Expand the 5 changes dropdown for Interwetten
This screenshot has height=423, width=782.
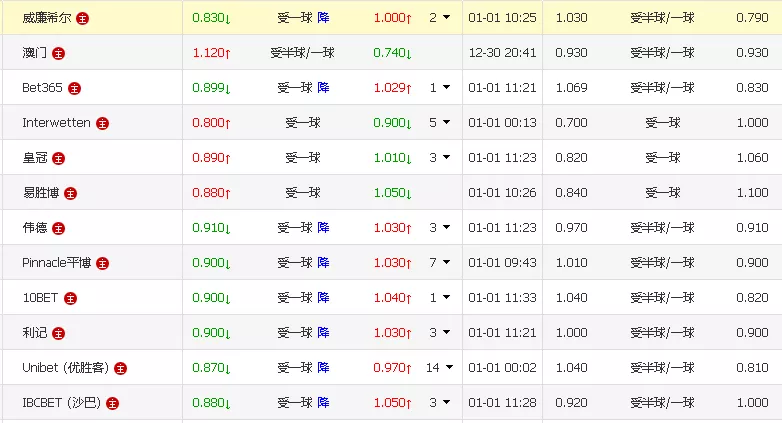tap(447, 123)
